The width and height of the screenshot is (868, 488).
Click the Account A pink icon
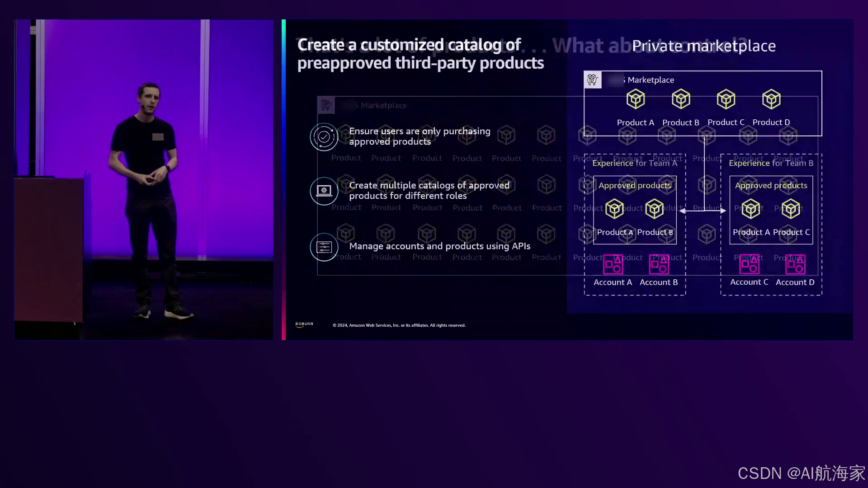pyautogui.click(x=613, y=264)
